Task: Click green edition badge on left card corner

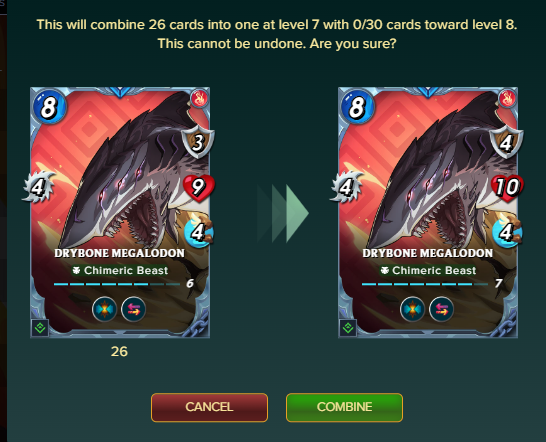Action: pyautogui.click(x=40, y=328)
